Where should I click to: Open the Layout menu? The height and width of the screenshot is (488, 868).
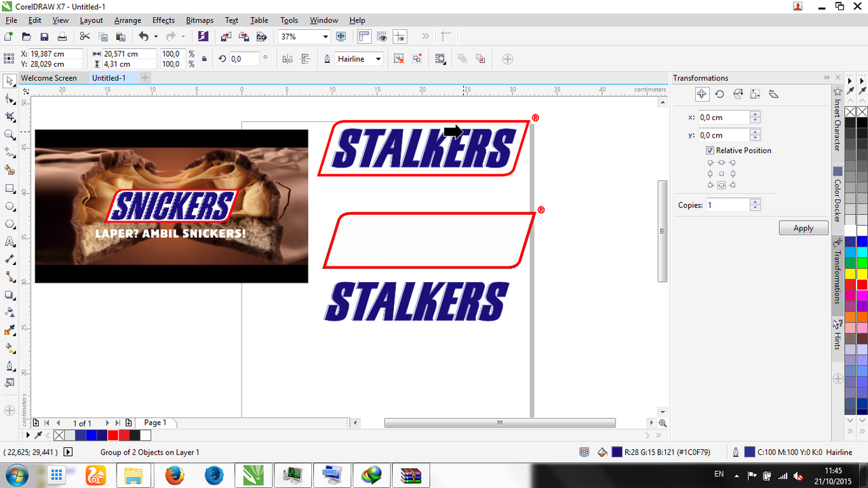(92, 20)
